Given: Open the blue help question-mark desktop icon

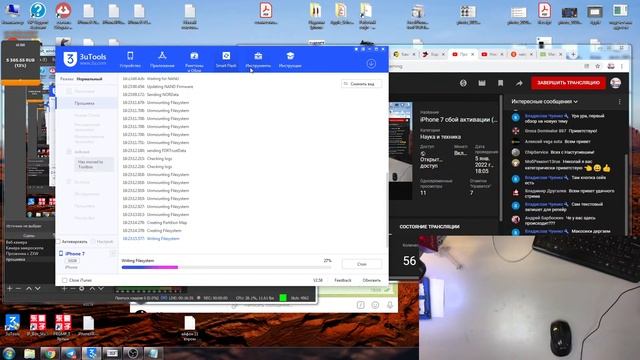Looking at the screenshot, I should pyautogui.click(x=38, y=16).
